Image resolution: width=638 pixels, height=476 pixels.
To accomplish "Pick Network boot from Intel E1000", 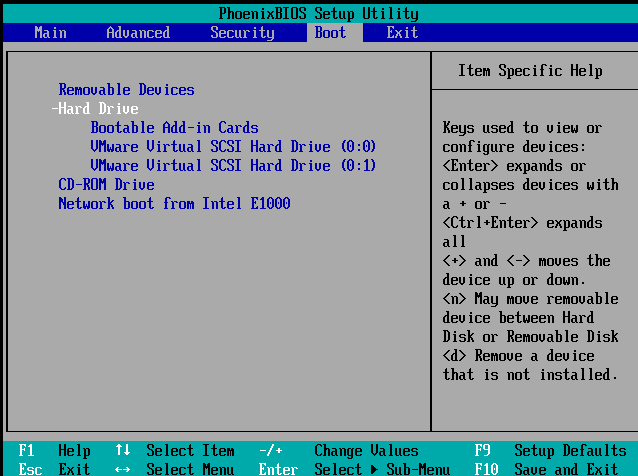I will tap(174, 204).
